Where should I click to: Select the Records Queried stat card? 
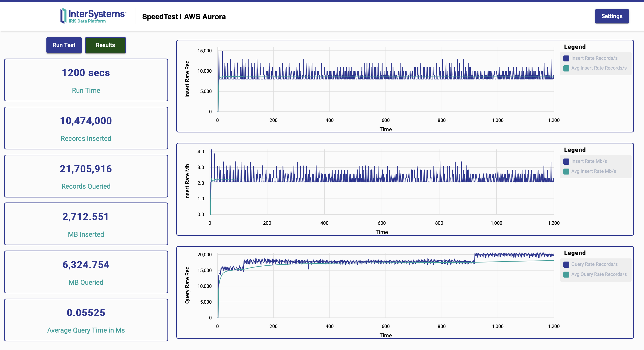[x=86, y=176]
